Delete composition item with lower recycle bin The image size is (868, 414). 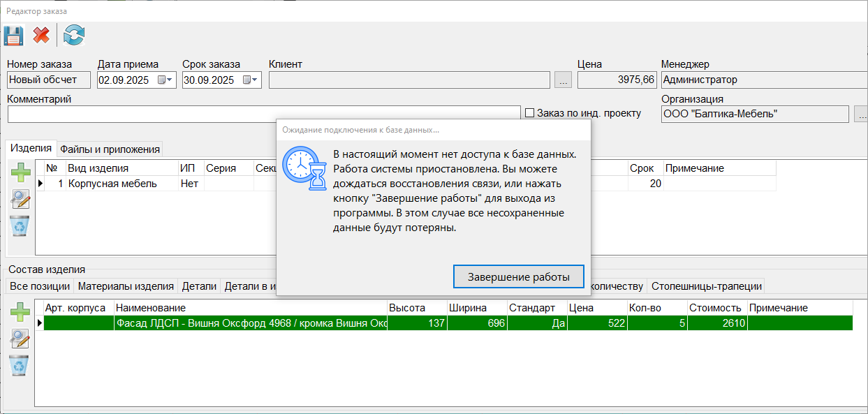[x=20, y=365]
